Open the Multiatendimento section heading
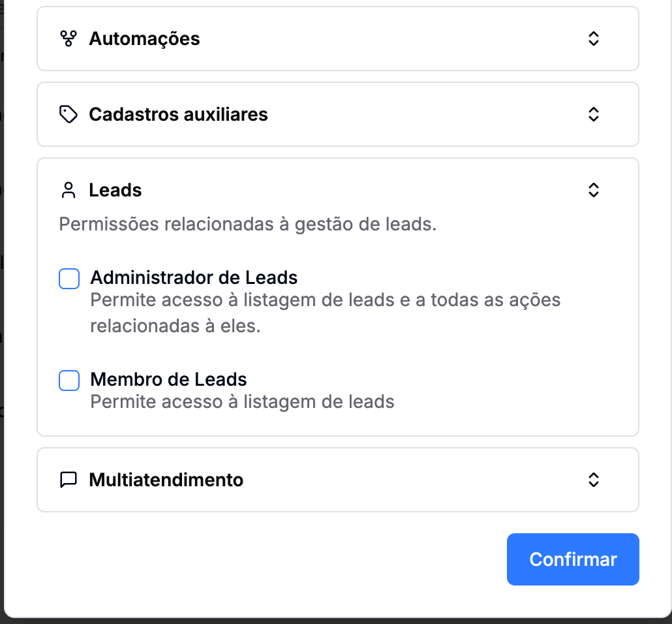 tap(166, 480)
